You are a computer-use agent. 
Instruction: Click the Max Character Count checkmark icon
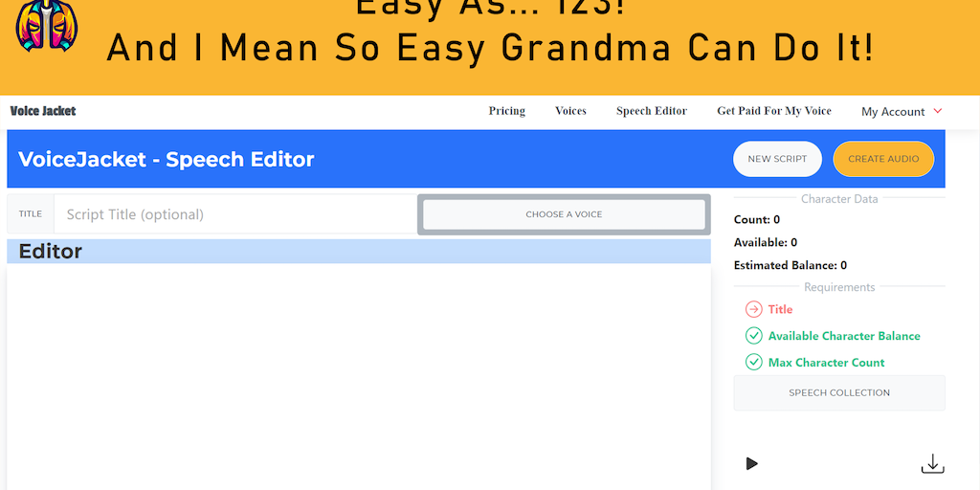[x=754, y=363]
